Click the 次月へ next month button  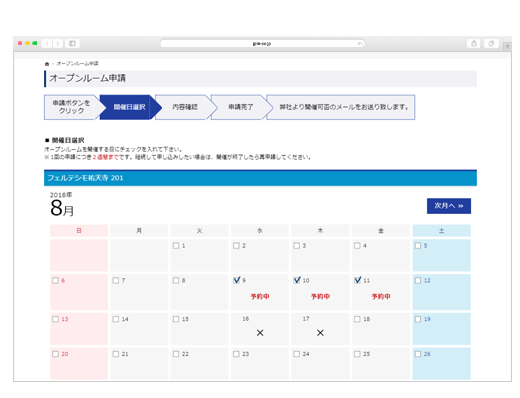449,206
